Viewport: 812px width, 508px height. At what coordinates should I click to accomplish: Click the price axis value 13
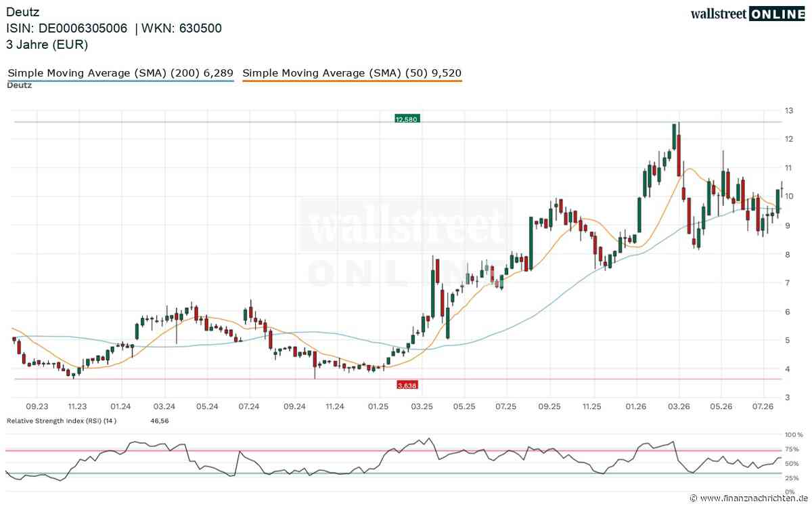coord(788,110)
